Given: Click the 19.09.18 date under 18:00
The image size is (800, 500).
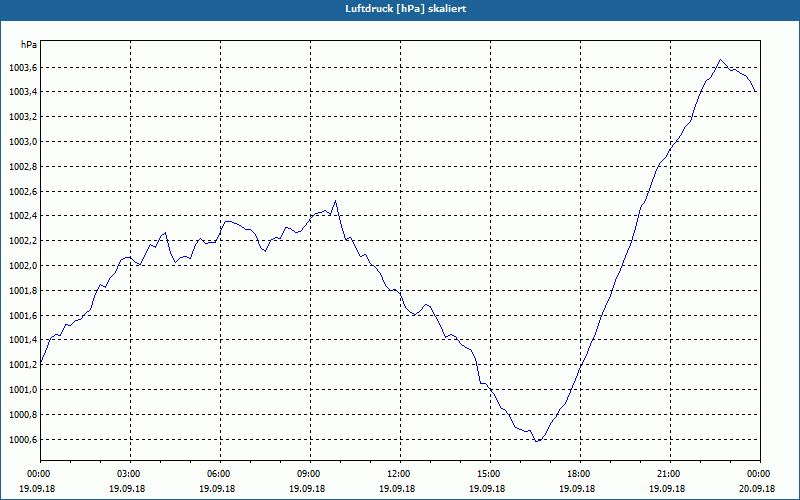Looking at the screenshot, I should (577, 488).
